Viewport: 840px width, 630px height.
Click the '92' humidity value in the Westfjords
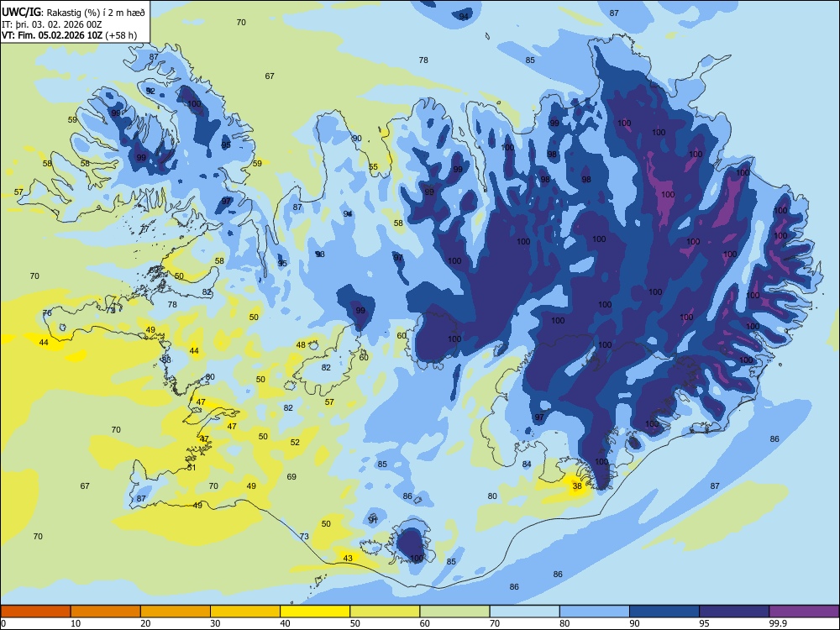point(150,91)
